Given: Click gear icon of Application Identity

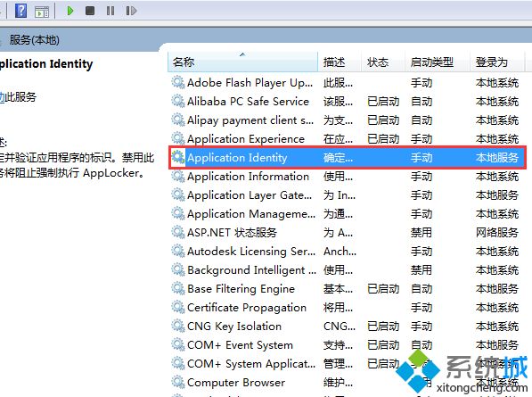Looking at the screenshot, I should [x=178, y=157].
